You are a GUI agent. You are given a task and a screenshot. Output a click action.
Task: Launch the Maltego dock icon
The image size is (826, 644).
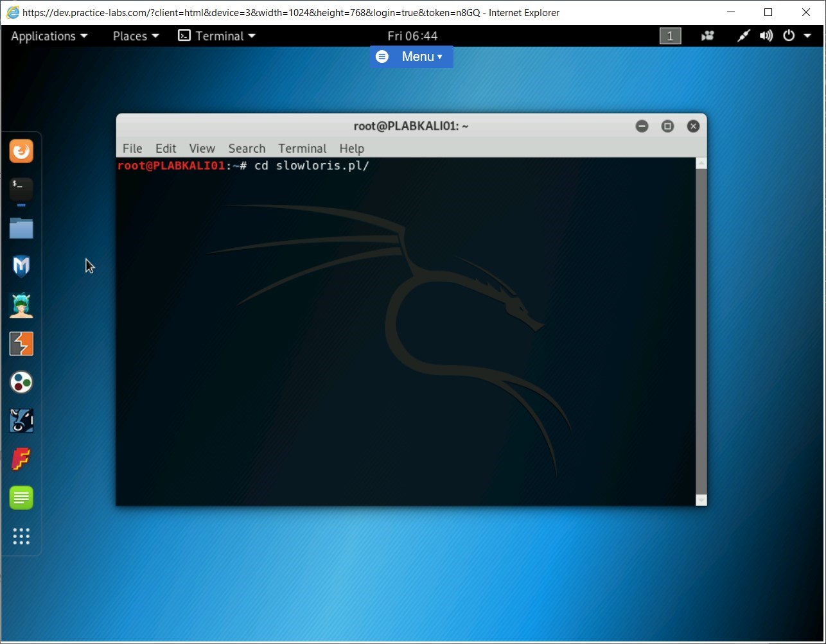(21, 421)
